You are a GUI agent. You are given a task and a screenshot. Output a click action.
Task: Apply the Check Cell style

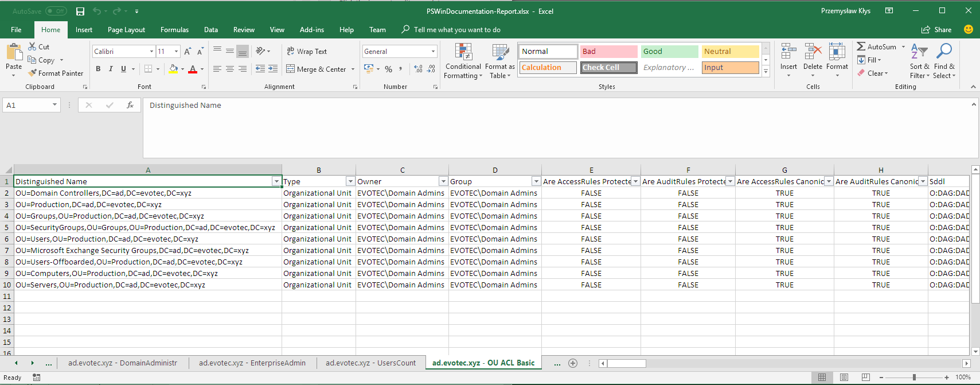[608, 68]
